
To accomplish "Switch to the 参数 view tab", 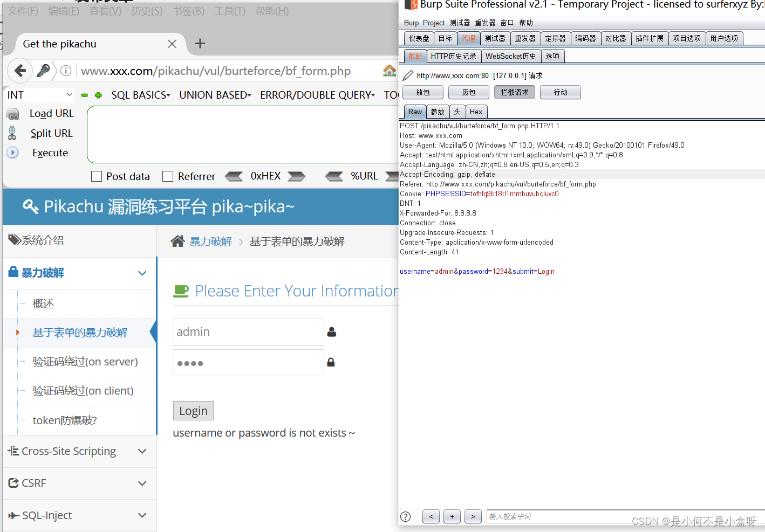I will pos(438,112).
